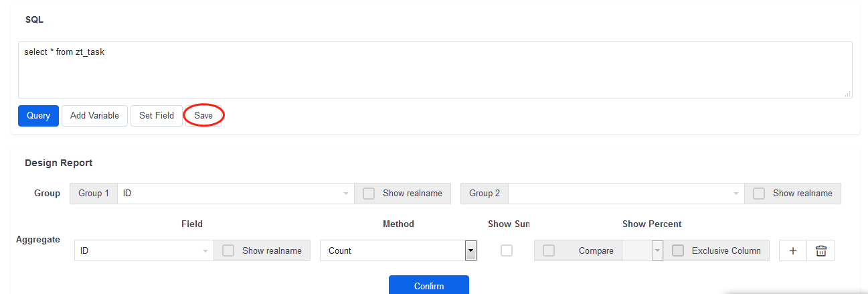Toggle Show realname checkbox for Group 2
Screen dimensions: 868x294
point(759,194)
